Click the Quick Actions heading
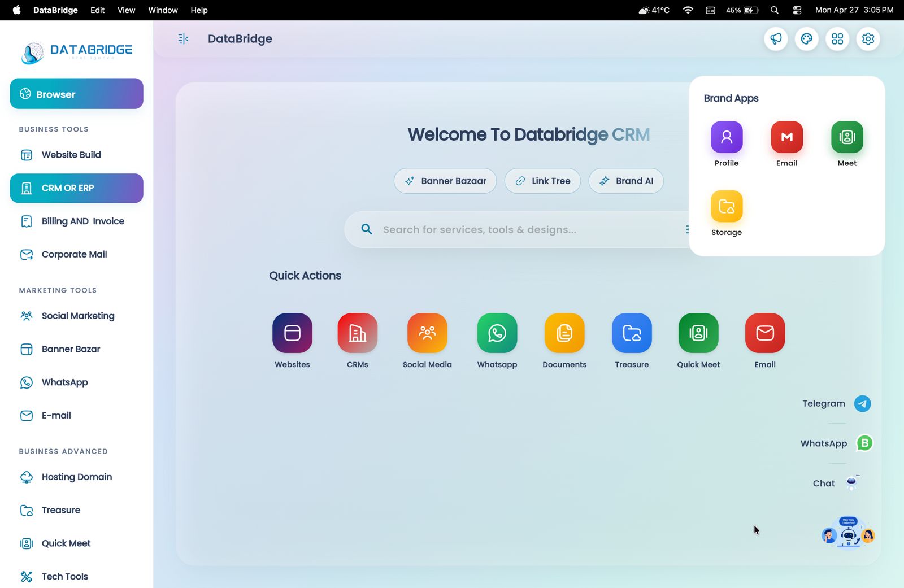 click(x=305, y=276)
